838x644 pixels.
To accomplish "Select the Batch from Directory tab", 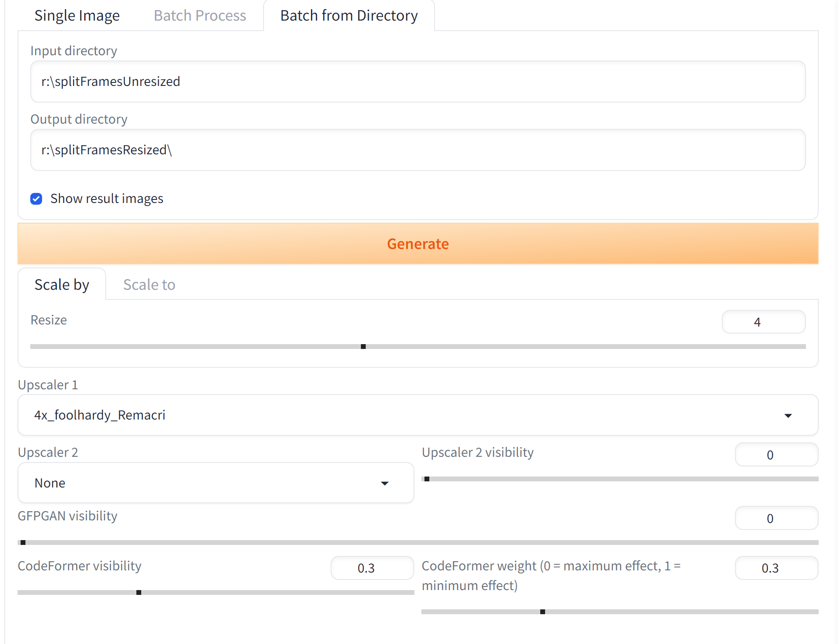I will 349,15.
